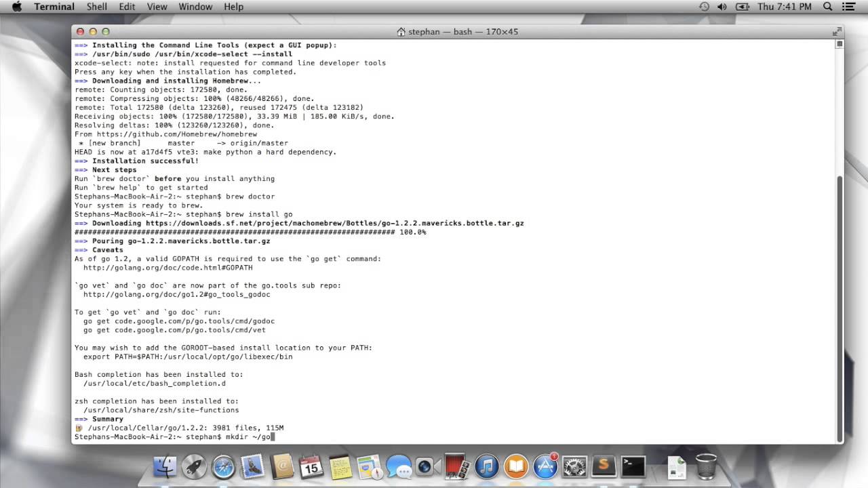Image resolution: width=868 pixels, height=488 pixels.
Task: Open Spotlight search magnifier
Action: 828,7
